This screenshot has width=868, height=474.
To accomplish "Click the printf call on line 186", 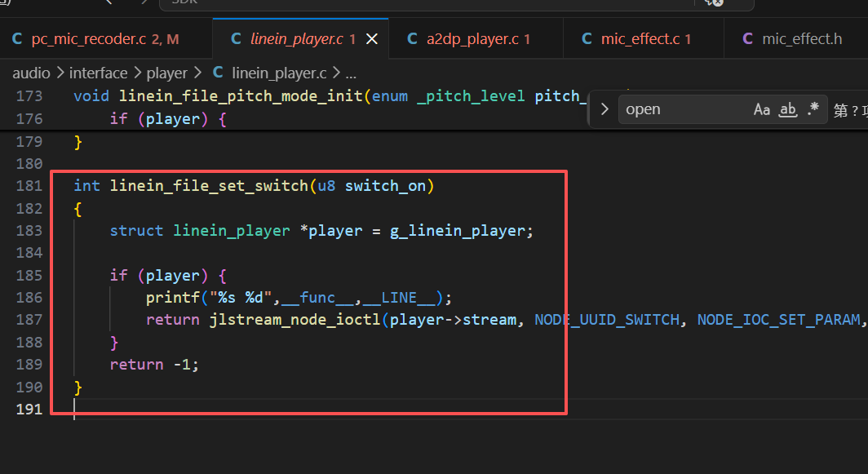I will [172, 298].
